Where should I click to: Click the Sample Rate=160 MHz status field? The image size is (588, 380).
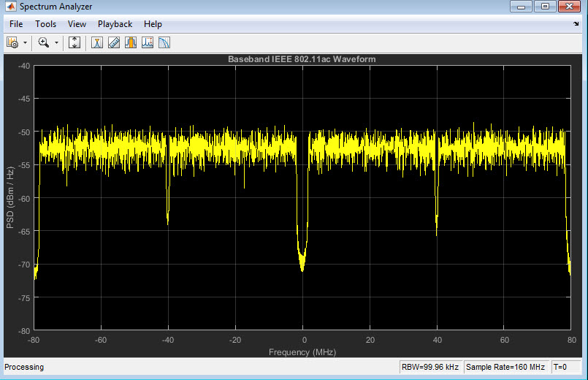click(x=505, y=367)
